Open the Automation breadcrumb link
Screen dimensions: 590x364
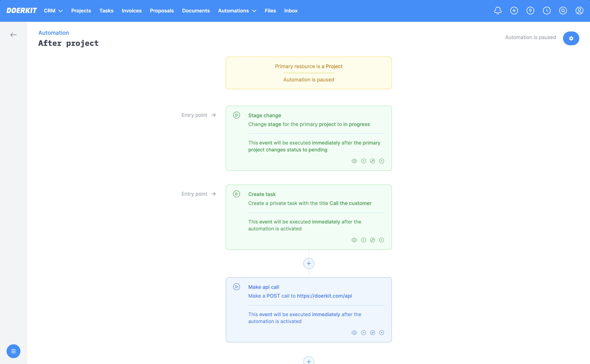[53, 33]
